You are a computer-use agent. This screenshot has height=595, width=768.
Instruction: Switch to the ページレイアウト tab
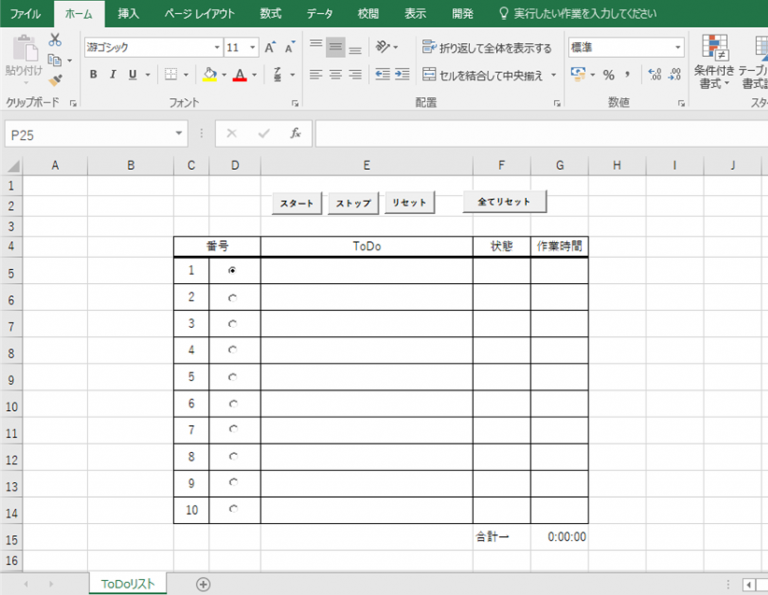click(199, 13)
